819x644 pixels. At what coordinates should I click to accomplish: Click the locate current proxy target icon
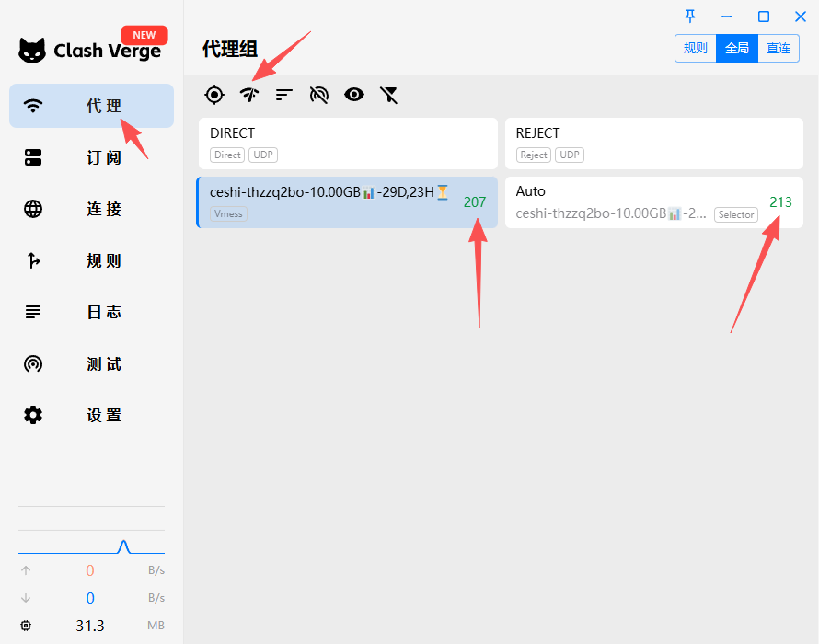pos(214,95)
